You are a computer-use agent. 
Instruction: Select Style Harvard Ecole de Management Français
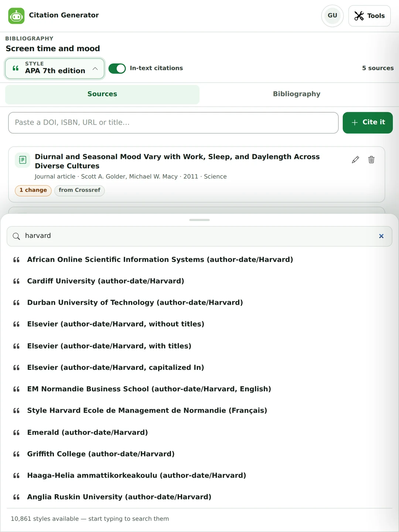199,410
